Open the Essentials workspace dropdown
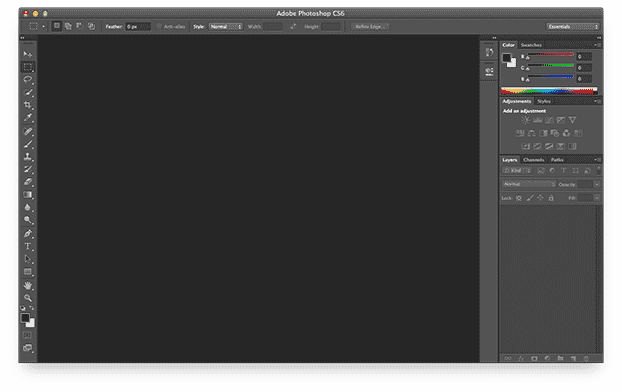The height and width of the screenshot is (392, 622). tap(572, 27)
